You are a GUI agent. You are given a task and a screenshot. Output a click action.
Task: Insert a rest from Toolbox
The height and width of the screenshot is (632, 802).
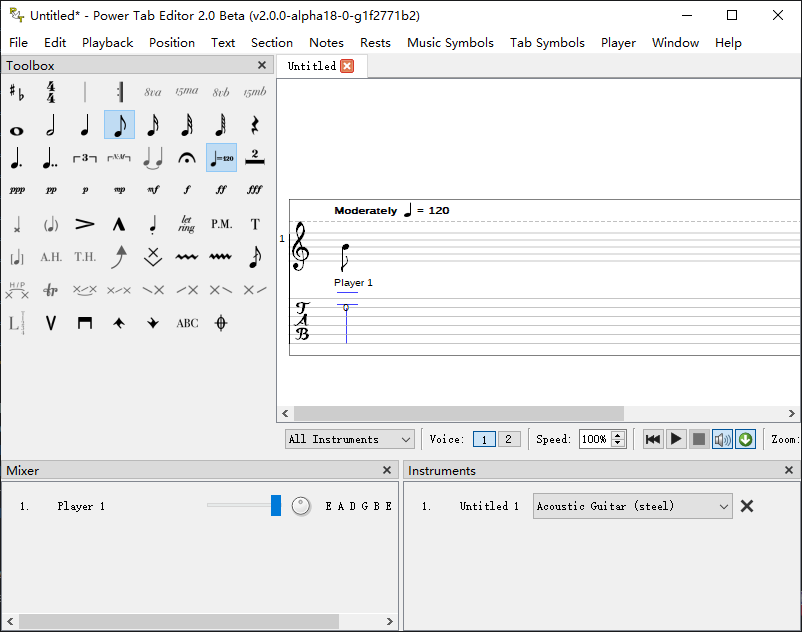click(x=255, y=126)
